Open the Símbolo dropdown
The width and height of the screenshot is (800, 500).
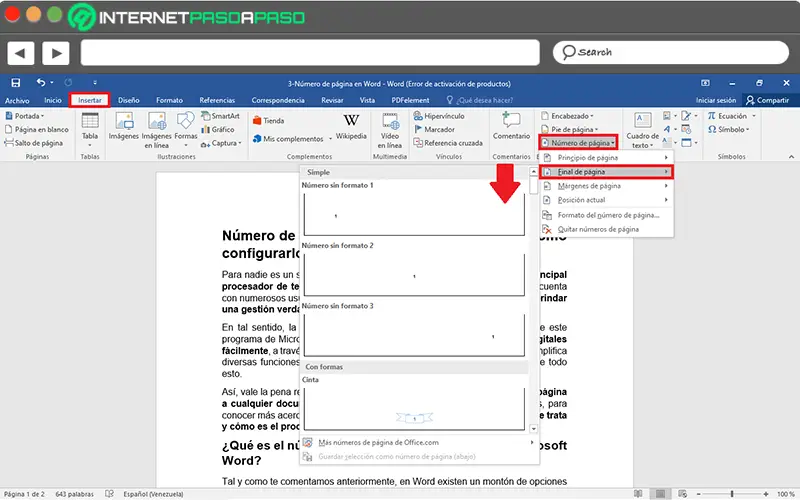pos(728,130)
